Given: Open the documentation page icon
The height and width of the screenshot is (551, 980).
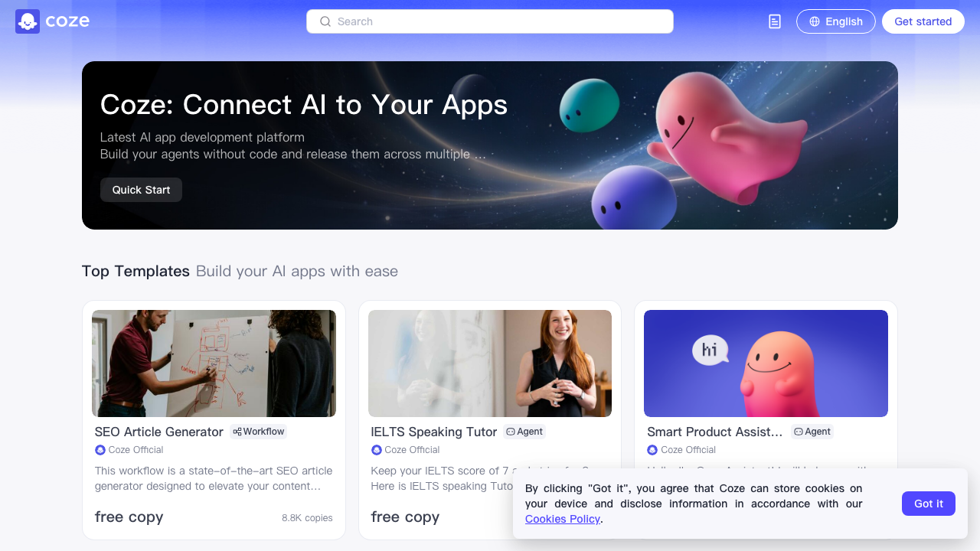Looking at the screenshot, I should (775, 21).
